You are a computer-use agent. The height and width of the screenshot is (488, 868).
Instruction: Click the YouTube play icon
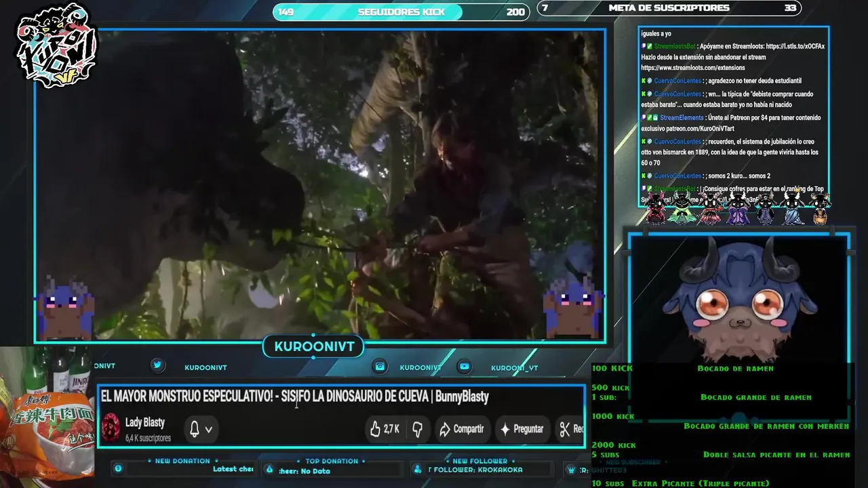click(465, 366)
